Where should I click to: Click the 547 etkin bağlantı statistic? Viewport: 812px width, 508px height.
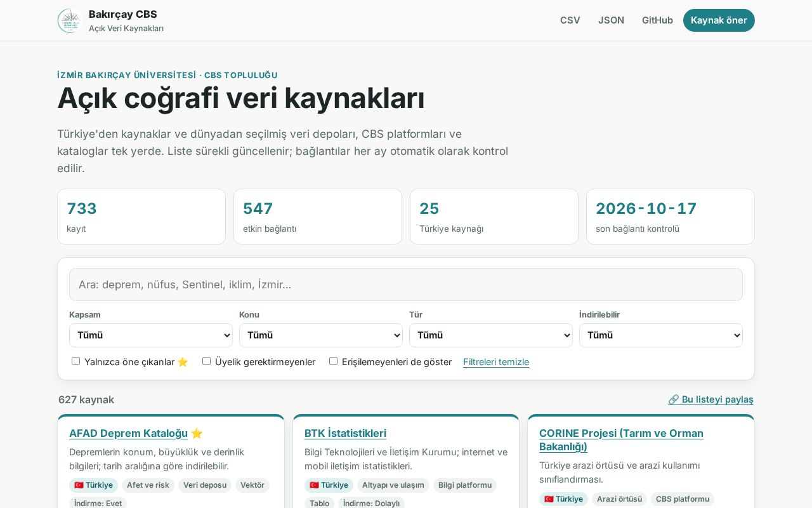point(318,217)
